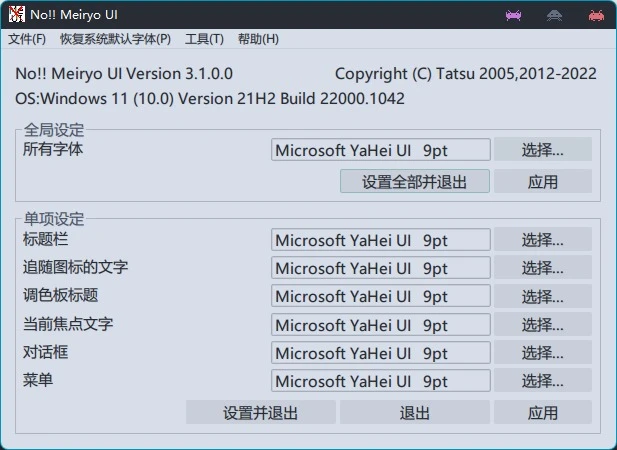Click the gray space invader icon

(x=554, y=15)
